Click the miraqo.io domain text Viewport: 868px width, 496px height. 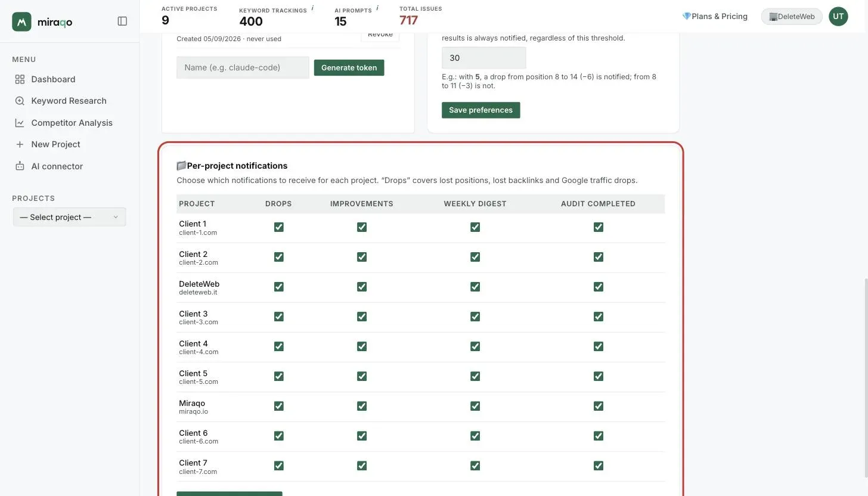pos(193,412)
